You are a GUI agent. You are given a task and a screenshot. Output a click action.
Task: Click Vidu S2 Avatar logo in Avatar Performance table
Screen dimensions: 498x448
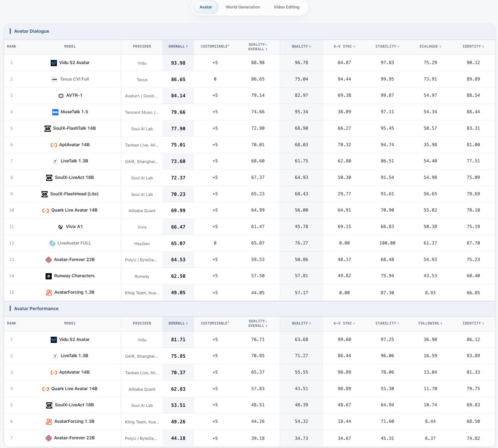tap(54, 340)
